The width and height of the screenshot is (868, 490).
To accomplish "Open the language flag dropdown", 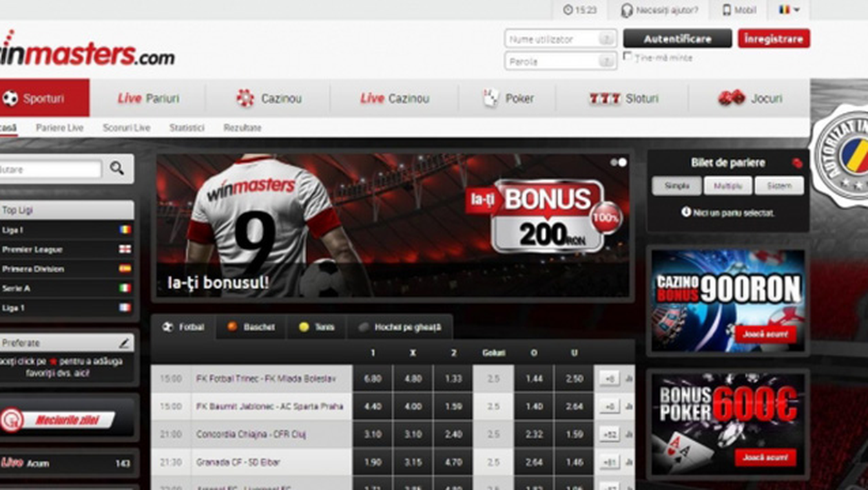I will tap(789, 10).
